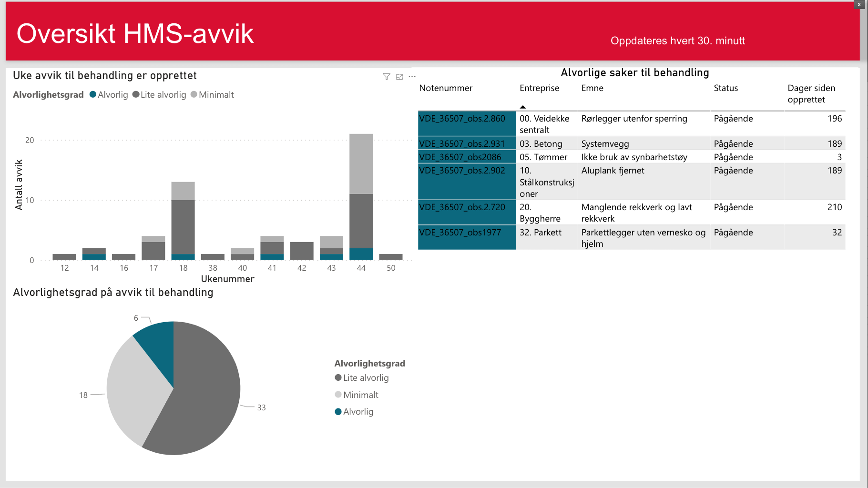868x488 pixels.
Task: Sort table by Status column header
Action: click(x=725, y=88)
